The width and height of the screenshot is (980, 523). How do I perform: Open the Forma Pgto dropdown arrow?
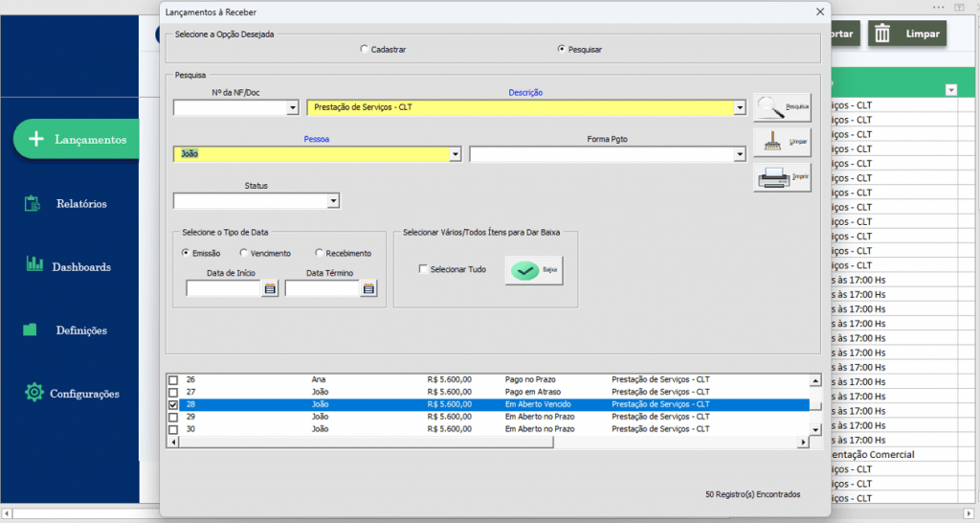coord(740,154)
